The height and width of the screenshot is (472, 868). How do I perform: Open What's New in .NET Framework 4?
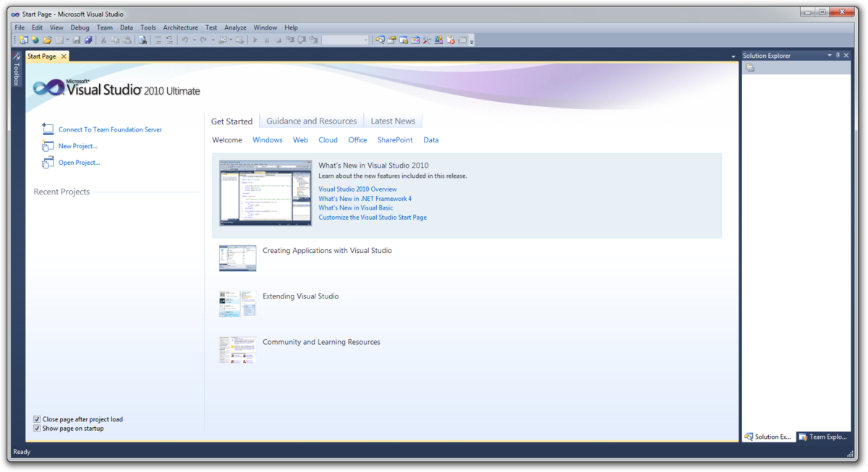(365, 198)
